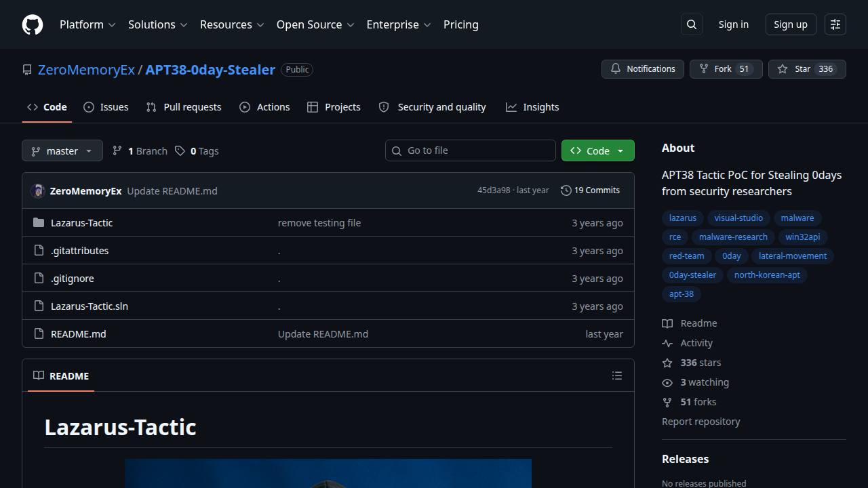Click the README.md file icon
Screen dimensions: 868x488
tap(39, 334)
